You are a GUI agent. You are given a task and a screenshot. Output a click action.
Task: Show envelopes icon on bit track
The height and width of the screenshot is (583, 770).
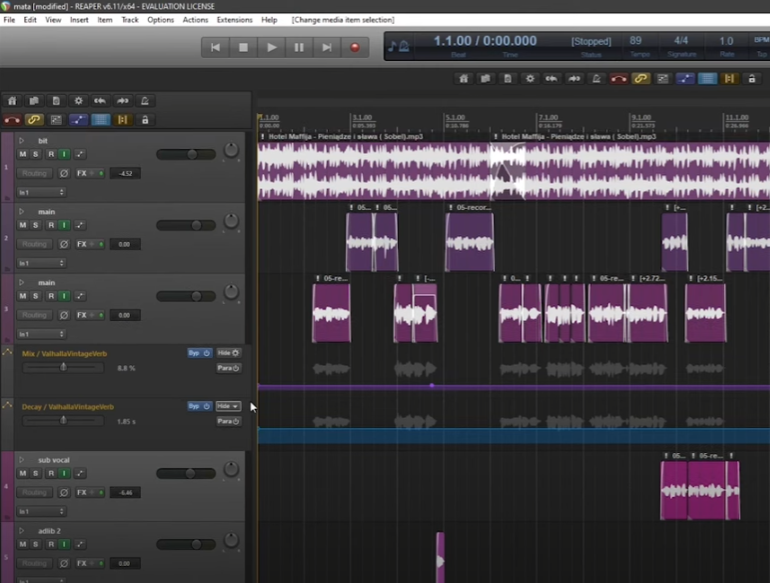(x=80, y=154)
